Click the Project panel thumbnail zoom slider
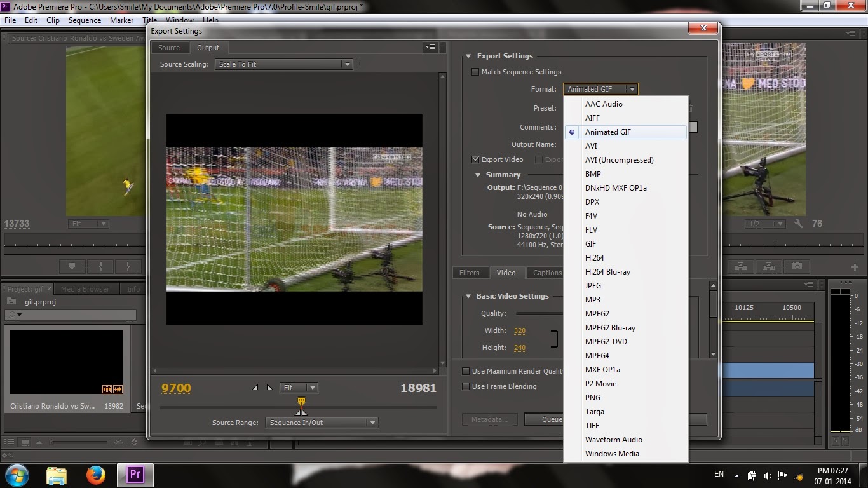868x488 pixels. coord(78,442)
